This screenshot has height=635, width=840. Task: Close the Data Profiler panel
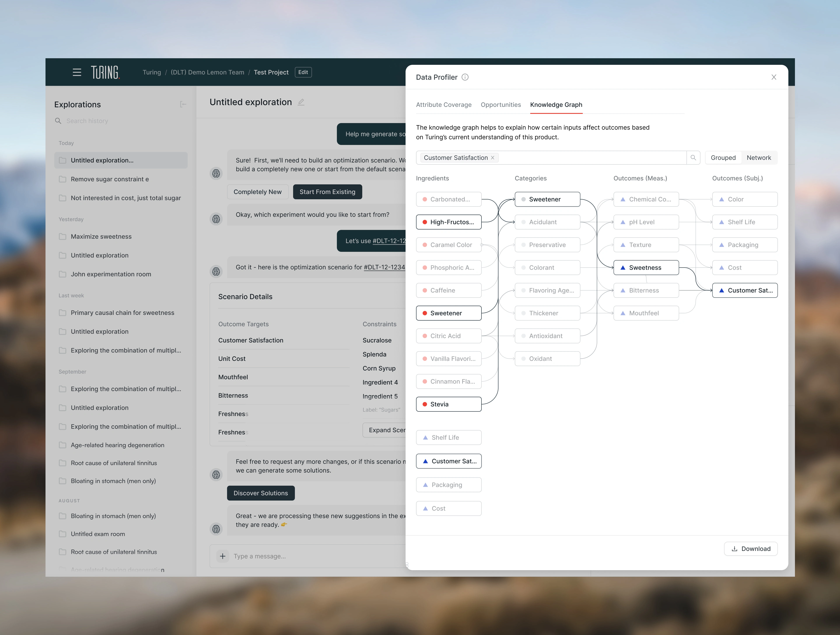pyautogui.click(x=773, y=77)
